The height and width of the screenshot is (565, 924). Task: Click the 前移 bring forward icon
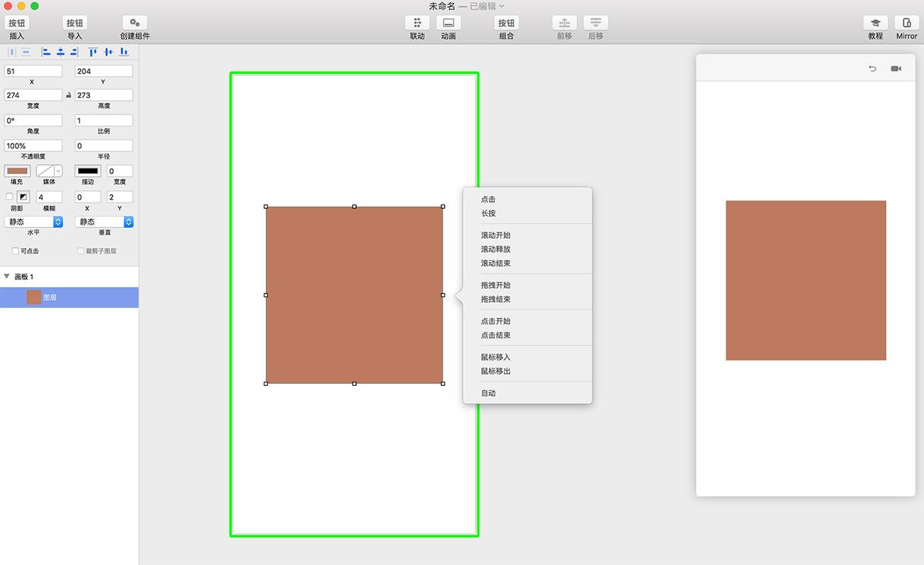564,23
